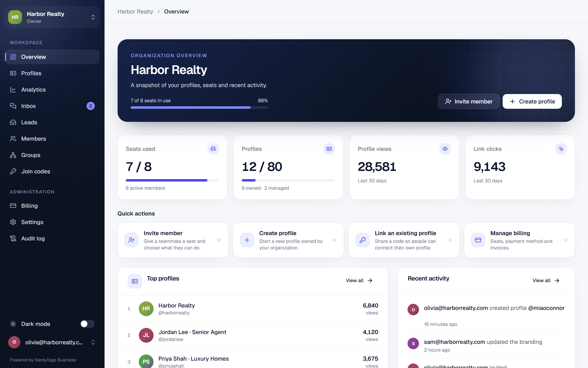The width and height of the screenshot is (588, 368).
Task: Open the Harbor Realty row in Top profiles
Action: coord(253,309)
